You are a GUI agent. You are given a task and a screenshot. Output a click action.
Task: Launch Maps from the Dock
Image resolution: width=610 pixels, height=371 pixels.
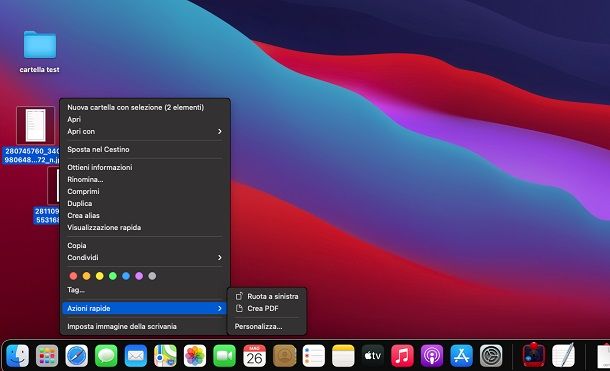tap(165, 355)
